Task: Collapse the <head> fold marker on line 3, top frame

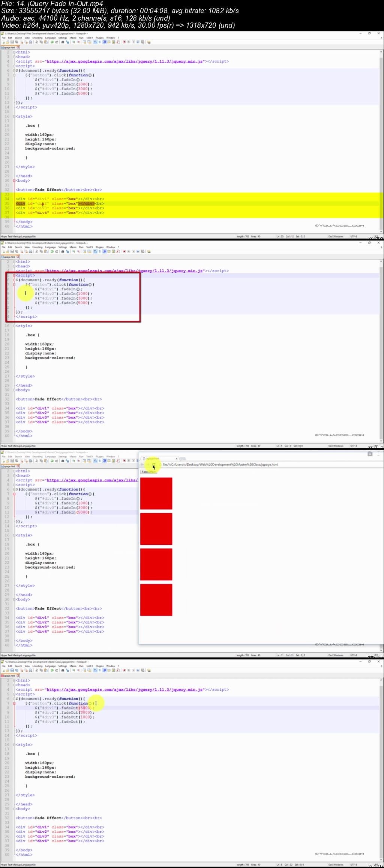Action: click(14, 57)
